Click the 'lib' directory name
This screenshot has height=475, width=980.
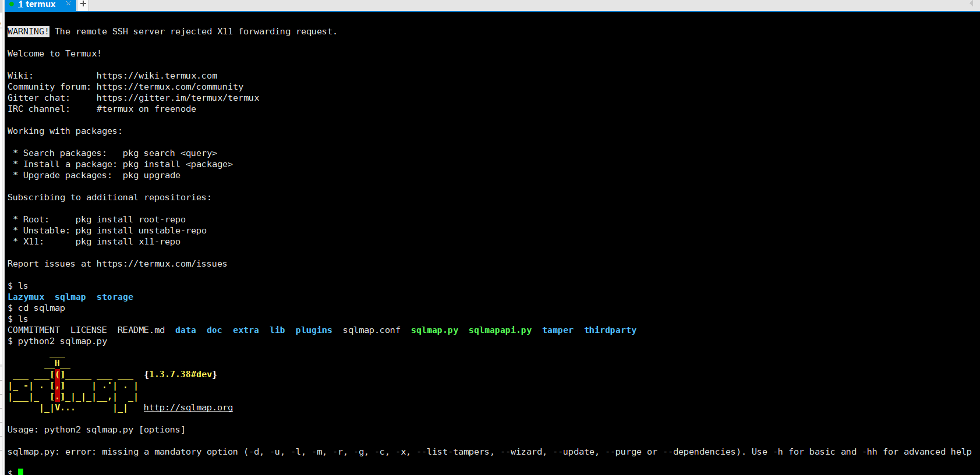click(x=277, y=330)
